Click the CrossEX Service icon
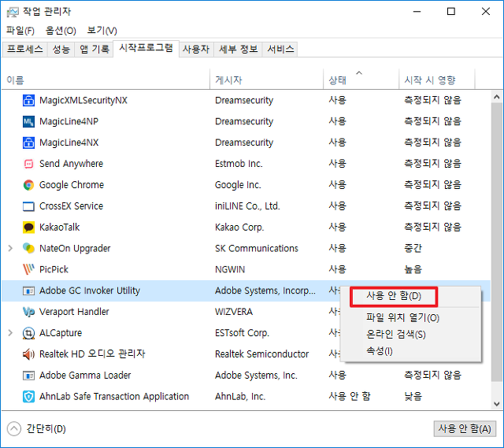Screen dimensions: 504x448 pyautogui.click(x=28, y=206)
